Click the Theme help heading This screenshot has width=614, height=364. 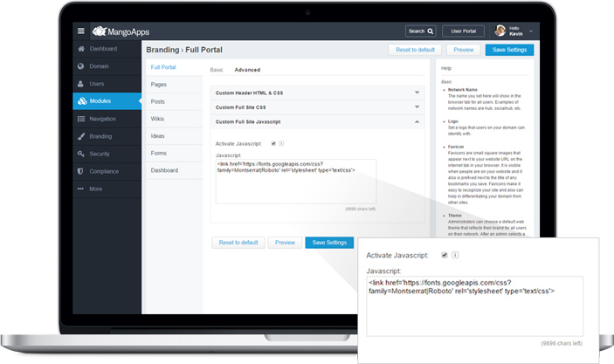[455, 216]
